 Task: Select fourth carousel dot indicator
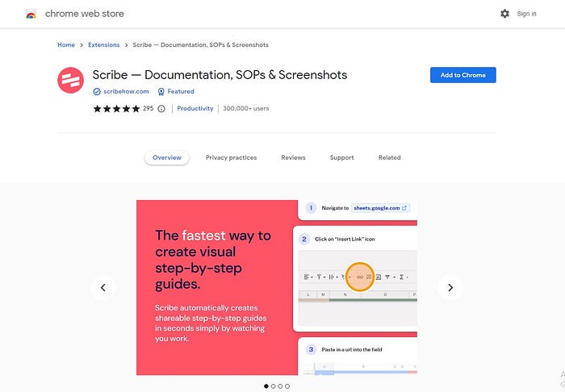[287, 386]
